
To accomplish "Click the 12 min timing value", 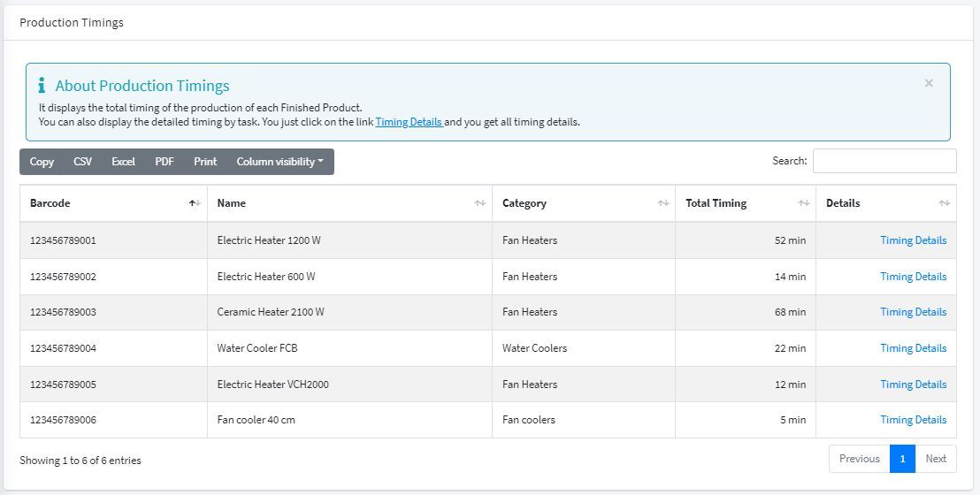I will click(790, 385).
